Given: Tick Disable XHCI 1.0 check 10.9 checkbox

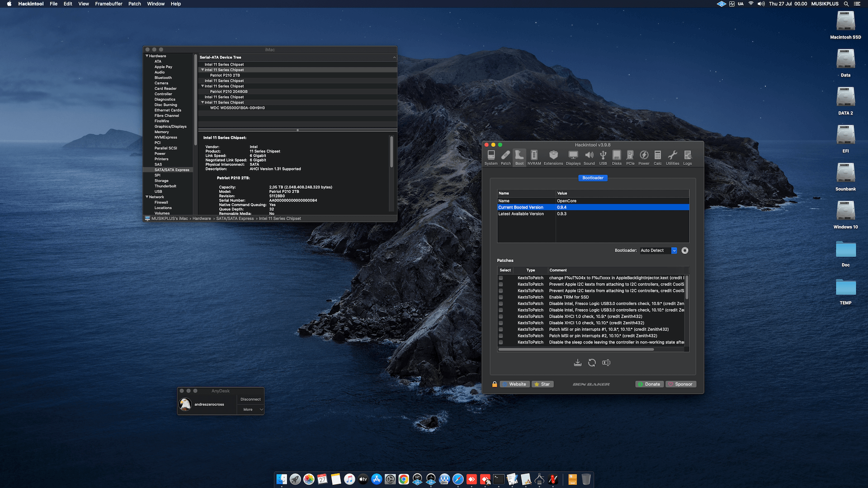Looking at the screenshot, I should (500, 316).
